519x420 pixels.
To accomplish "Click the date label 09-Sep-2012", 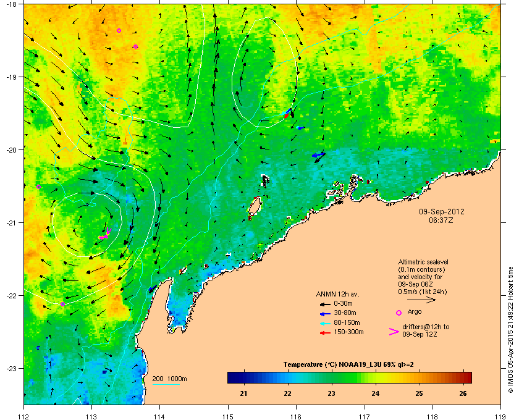I will 442,212.
